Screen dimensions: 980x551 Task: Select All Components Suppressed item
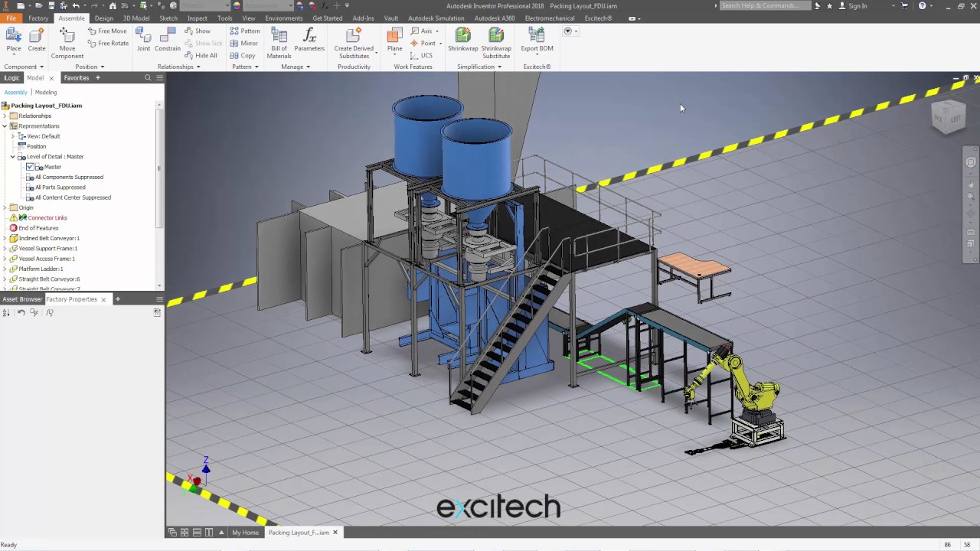[x=69, y=178]
